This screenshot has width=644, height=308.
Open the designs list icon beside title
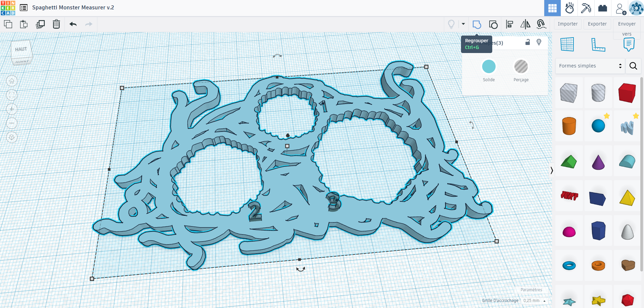(24, 7)
